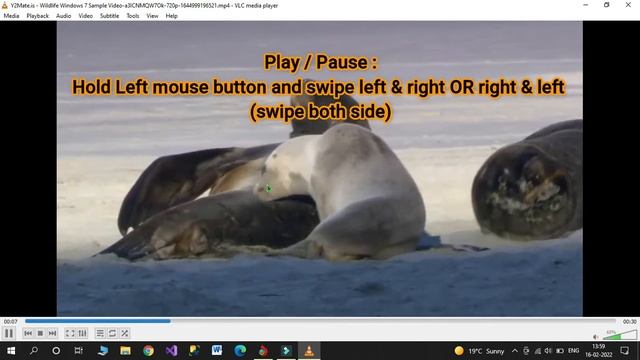Open Visual Studio from taskbar
Image resolution: width=640 pixels, height=360 pixels.
[x=171, y=351]
